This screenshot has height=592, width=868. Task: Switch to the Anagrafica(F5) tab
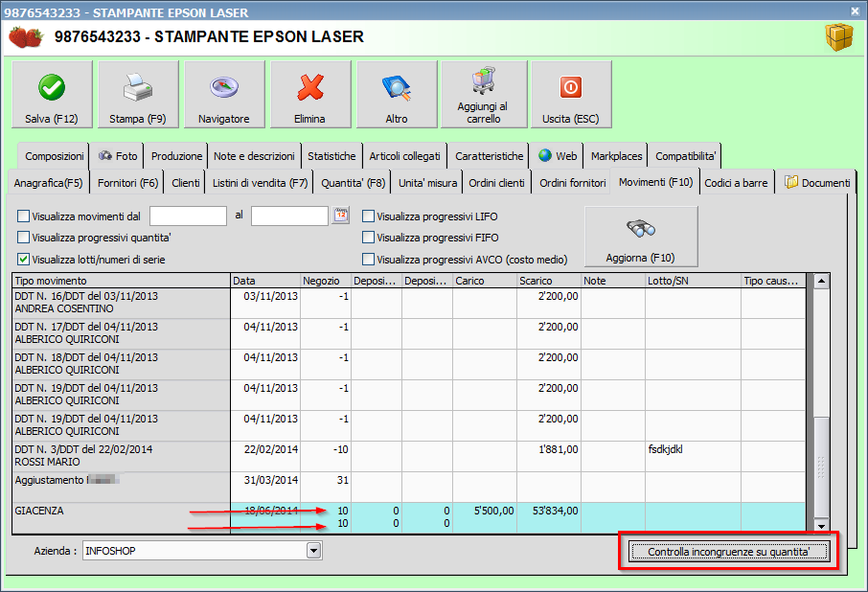point(48,183)
